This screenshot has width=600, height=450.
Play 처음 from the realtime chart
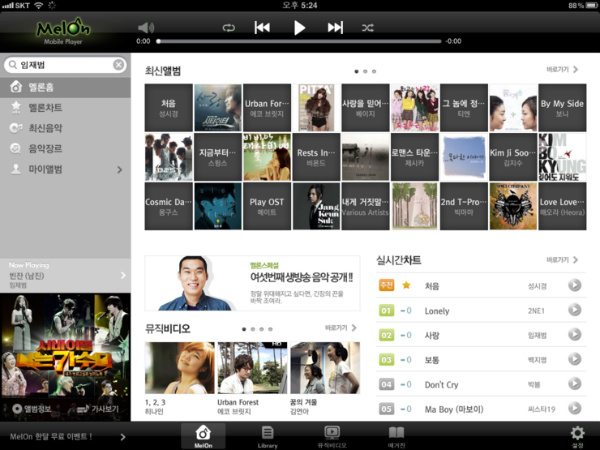point(574,285)
